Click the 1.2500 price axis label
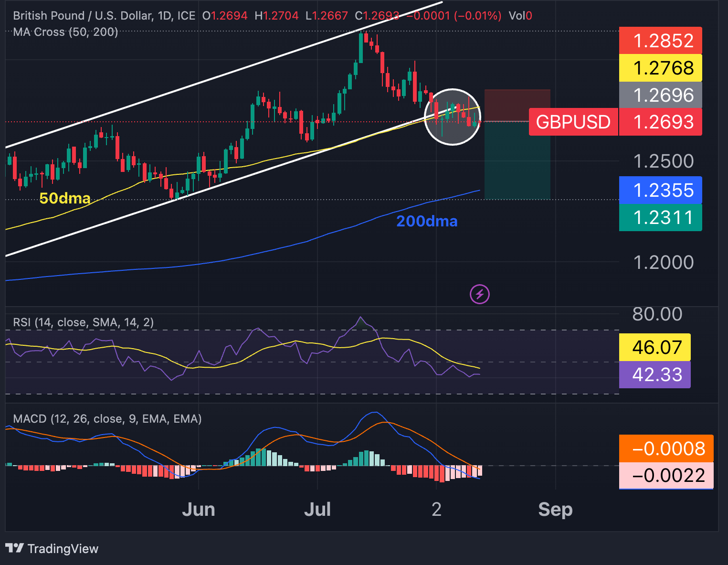The width and height of the screenshot is (728, 565). click(664, 161)
